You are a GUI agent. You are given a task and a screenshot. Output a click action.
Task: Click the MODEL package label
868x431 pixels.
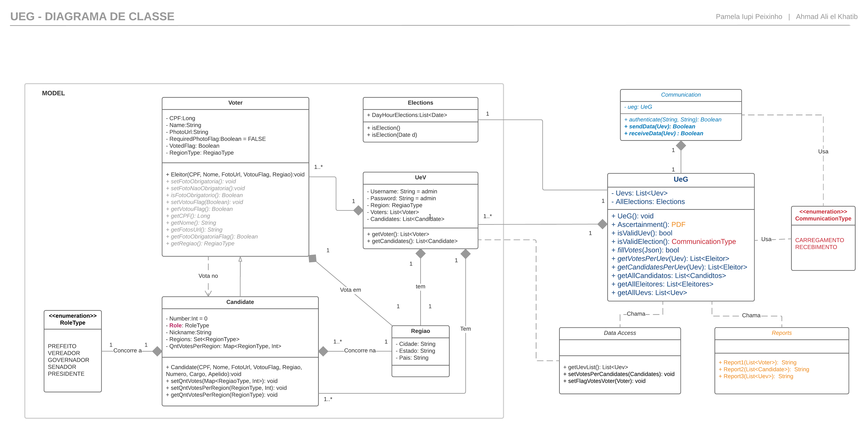[x=53, y=93]
